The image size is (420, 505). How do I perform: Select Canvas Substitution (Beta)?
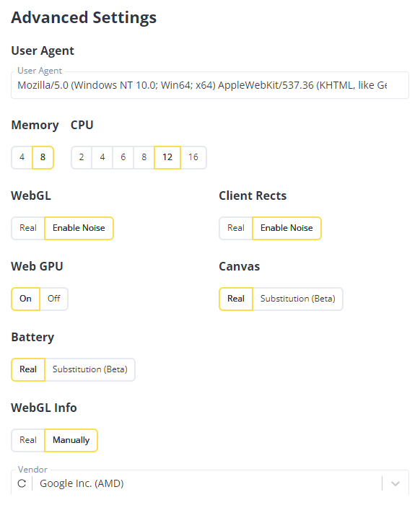point(297,299)
